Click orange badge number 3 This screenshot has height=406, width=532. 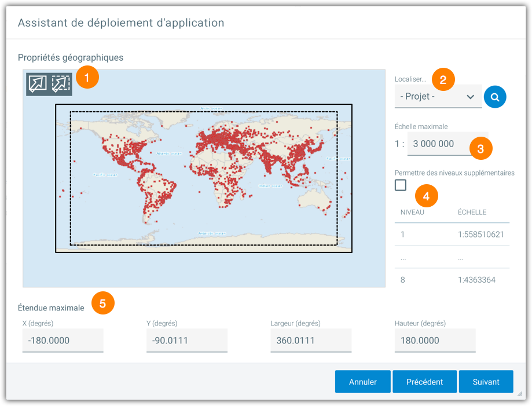coord(480,148)
